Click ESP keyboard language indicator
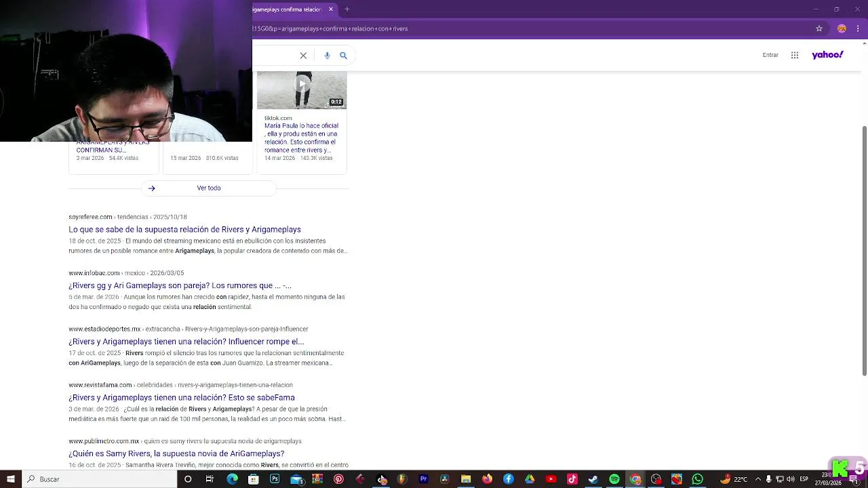Screen dimensions: 868x488 coord(804,479)
